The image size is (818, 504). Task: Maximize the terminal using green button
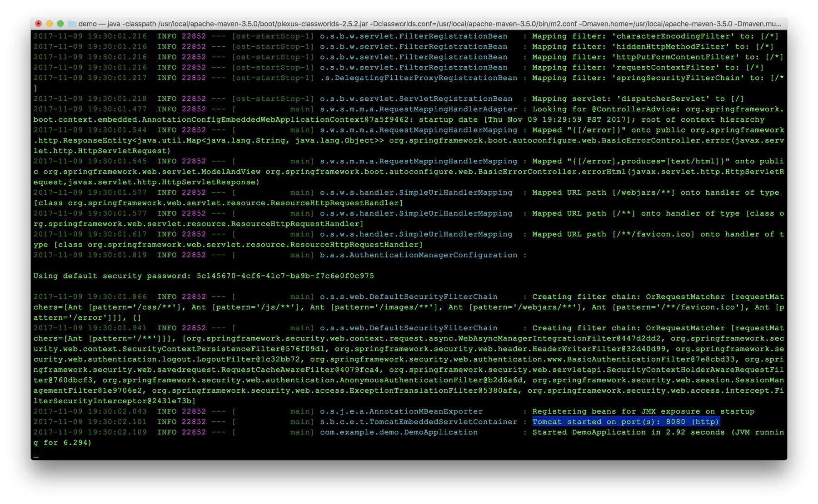tap(60, 24)
